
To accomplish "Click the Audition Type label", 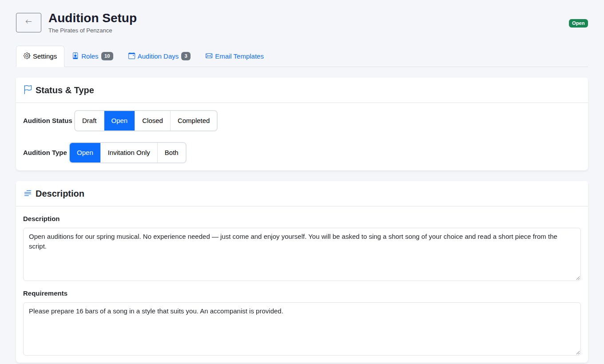I will [x=45, y=153].
